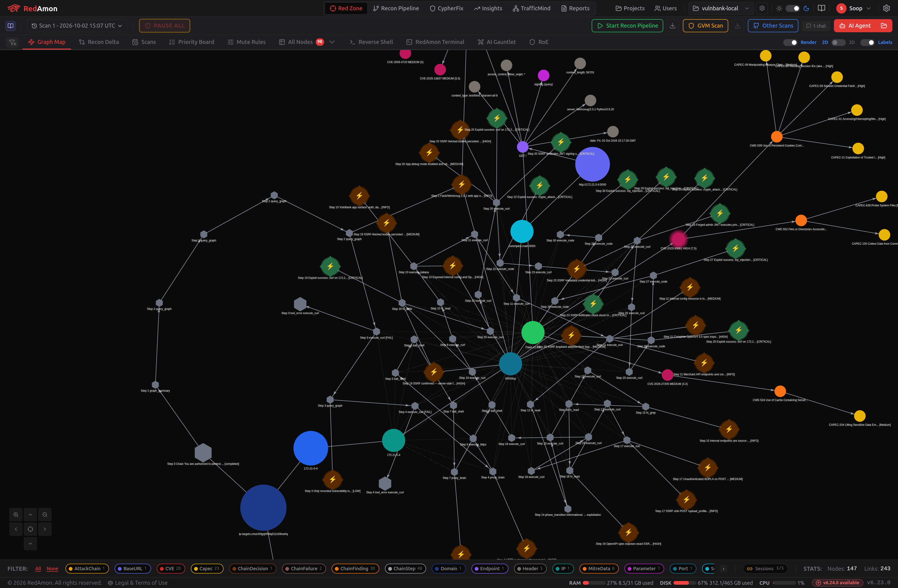The height and width of the screenshot is (588, 898).
Task: Click the Start Recon Pipeline button
Action: coord(627,26)
